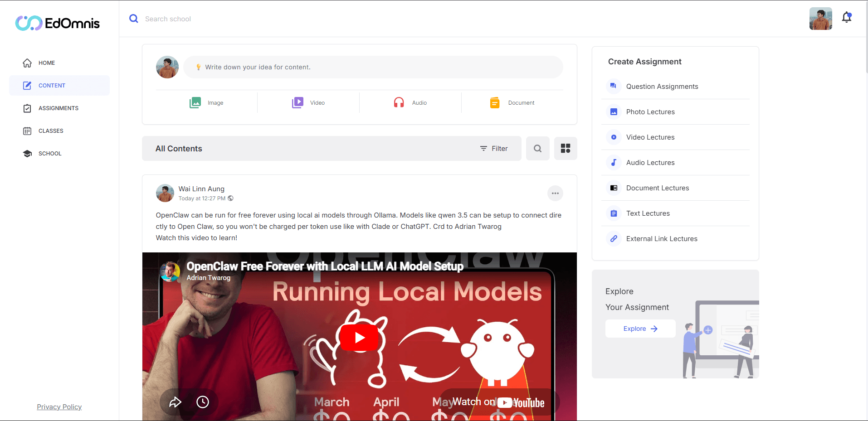Add a Video post
Screen dimensions: 868x421
click(x=308, y=103)
